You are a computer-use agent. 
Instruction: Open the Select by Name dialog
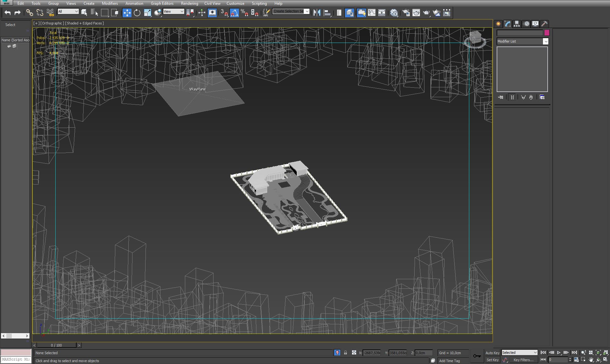(x=94, y=12)
